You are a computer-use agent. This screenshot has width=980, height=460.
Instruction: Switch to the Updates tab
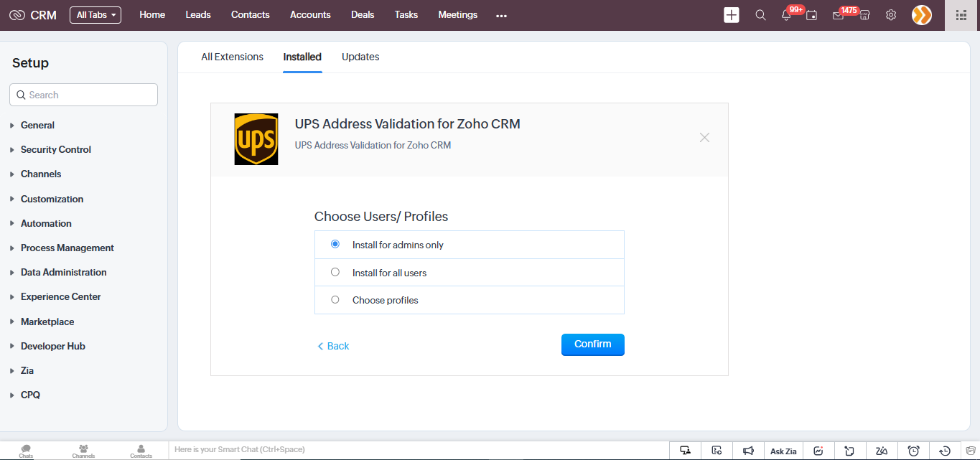(360, 57)
